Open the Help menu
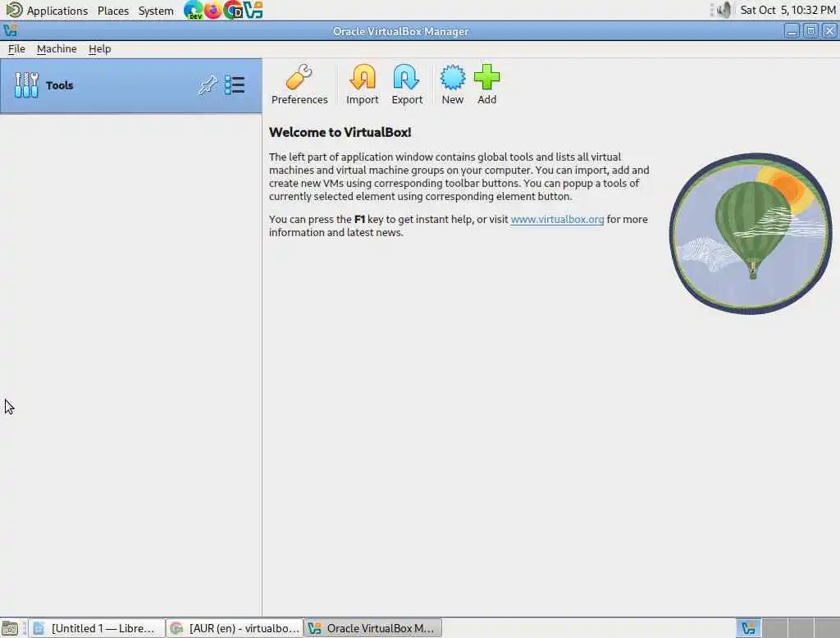 99,48
